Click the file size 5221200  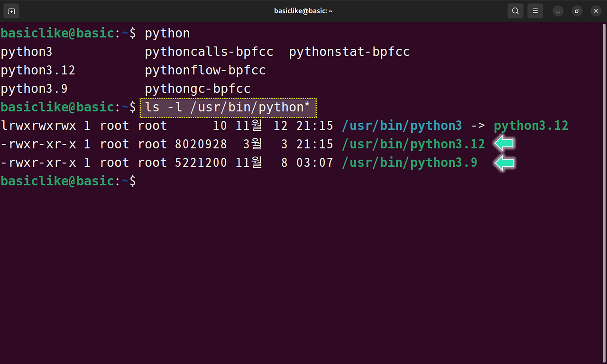pyautogui.click(x=201, y=163)
